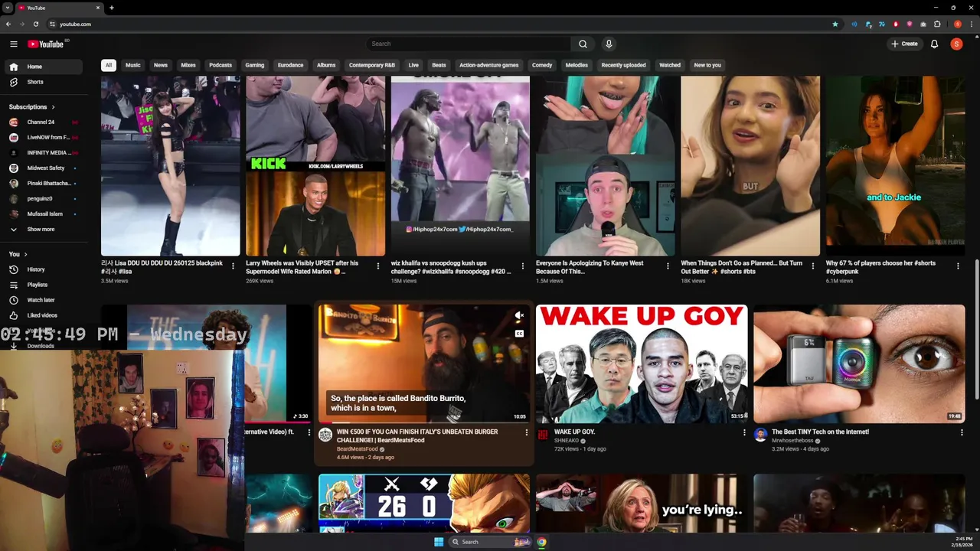Open penguinz0 subscription
Screen dimensions: 980x551
(44, 199)
